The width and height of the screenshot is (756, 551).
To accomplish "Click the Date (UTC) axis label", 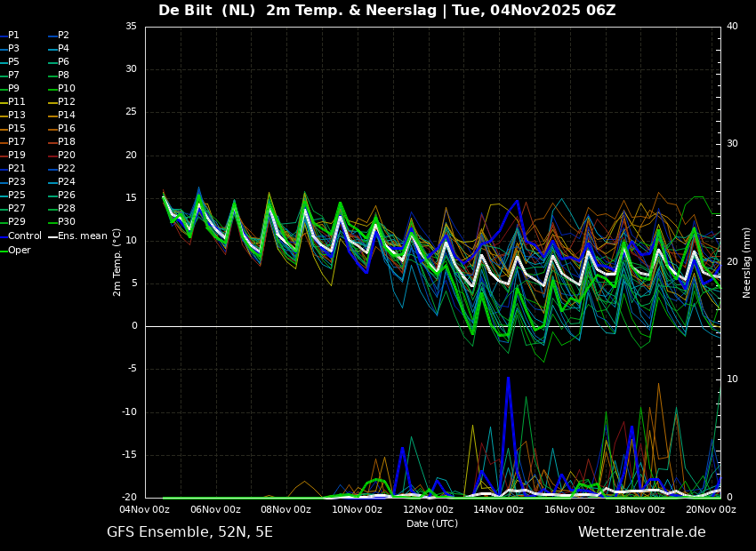I will tap(432, 524).
